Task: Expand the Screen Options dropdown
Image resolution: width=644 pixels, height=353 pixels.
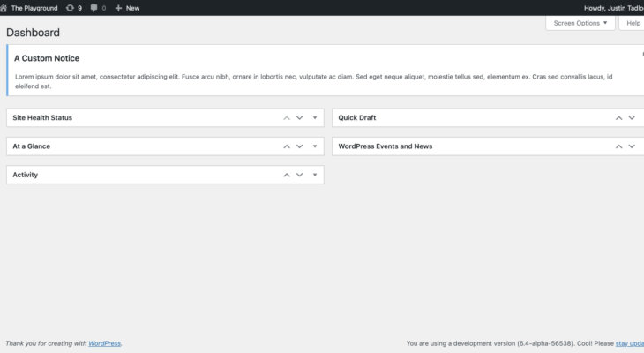Action: [580, 23]
